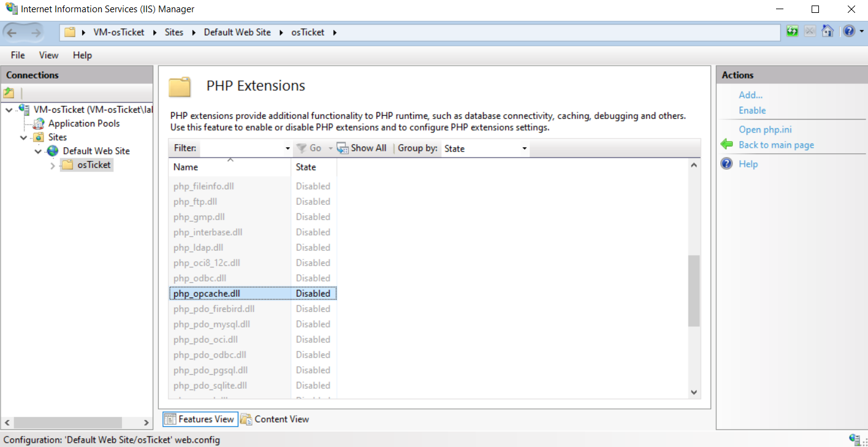Click the VM-osTicket server icon in the tree
This screenshot has width=868, height=447.
click(25, 109)
